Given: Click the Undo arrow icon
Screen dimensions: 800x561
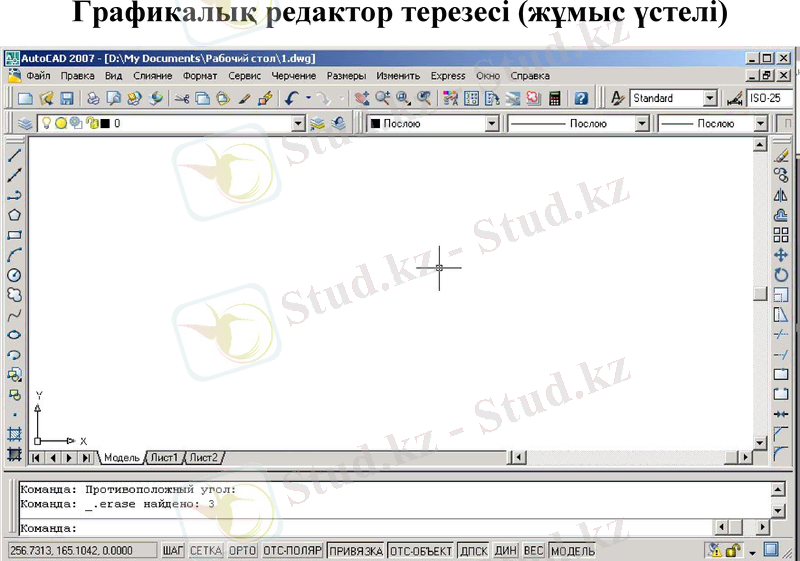Looking at the screenshot, I should [x=292, y=98].
